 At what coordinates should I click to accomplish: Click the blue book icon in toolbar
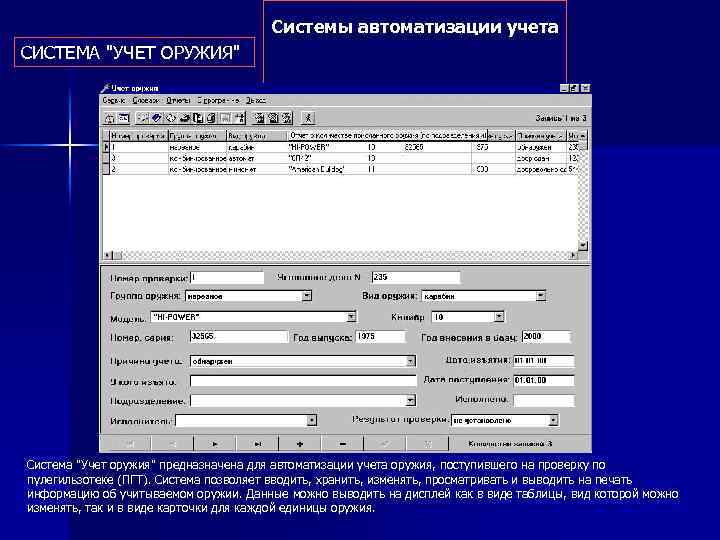coord(156,118)
